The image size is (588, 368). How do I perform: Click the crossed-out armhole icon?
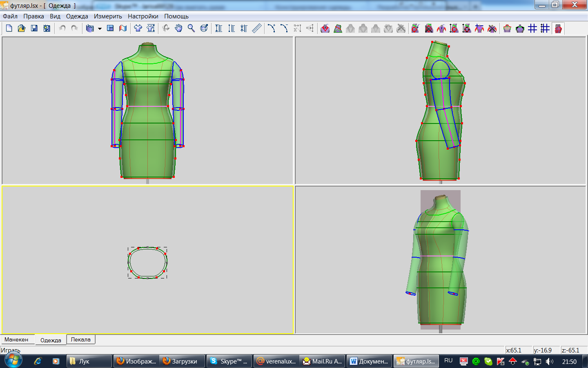tap(429, 28)
